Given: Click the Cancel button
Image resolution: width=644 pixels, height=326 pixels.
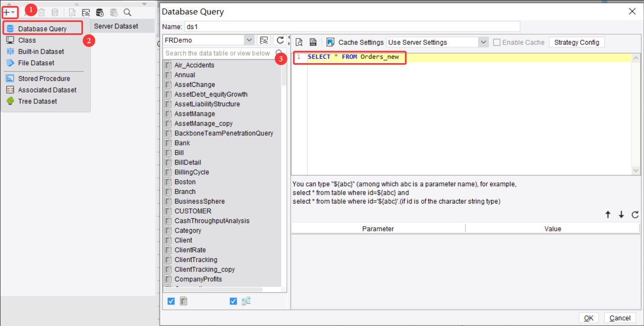Looking at the screenshot, I should coord(620,318).
